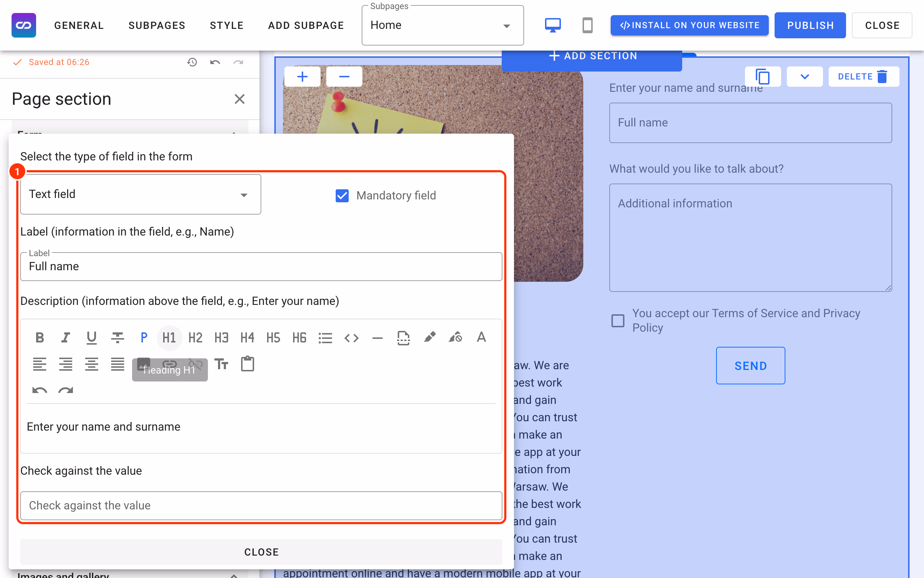This screenshot has width=924, height=578.
Task: Apply Heading H6 style
Action: coord(299,337)
